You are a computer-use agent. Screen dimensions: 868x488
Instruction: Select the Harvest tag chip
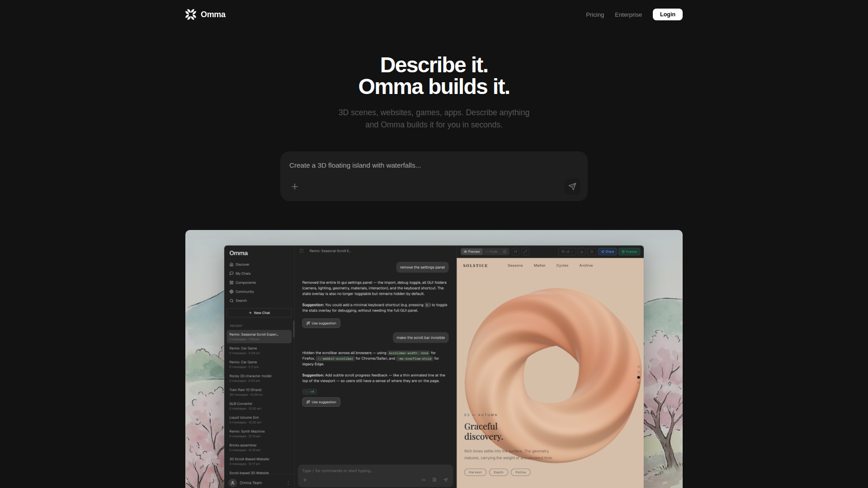475,472
